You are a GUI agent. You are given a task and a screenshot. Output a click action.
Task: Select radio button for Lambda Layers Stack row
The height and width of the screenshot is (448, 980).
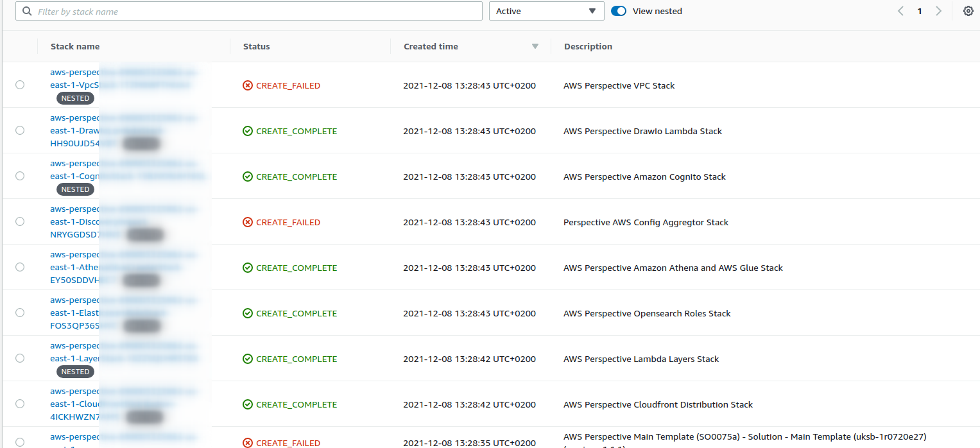[20, 358]
